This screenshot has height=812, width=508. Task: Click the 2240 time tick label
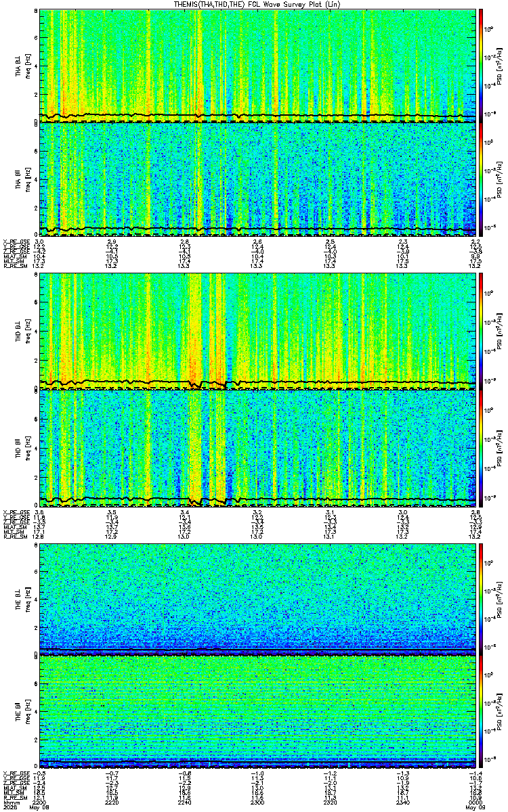(185, 802)
